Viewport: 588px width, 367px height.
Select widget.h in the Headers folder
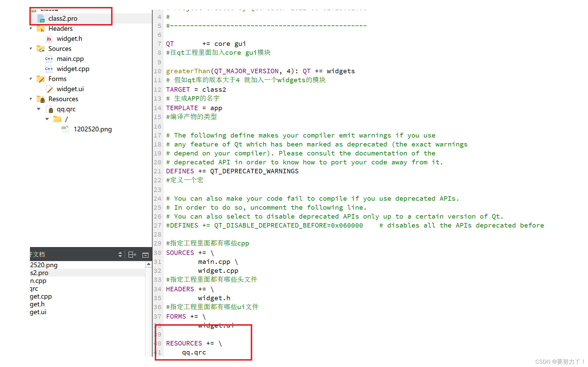pyautogui.click(x=69, y=39)
